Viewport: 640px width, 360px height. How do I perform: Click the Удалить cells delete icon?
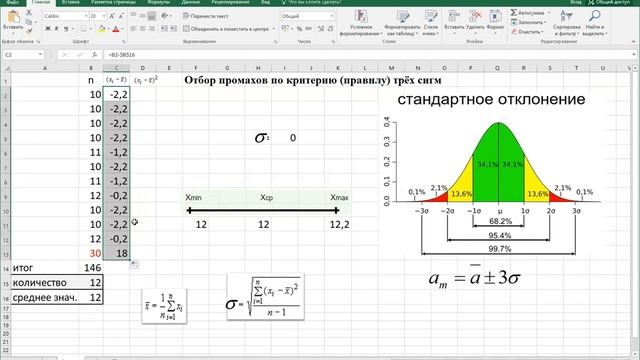[x=475, y=16]
